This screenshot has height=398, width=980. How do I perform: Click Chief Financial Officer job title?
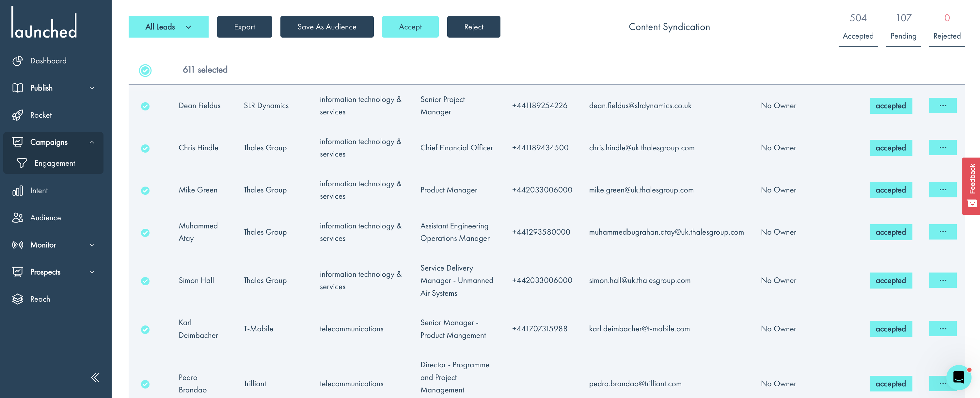[456, 148]
